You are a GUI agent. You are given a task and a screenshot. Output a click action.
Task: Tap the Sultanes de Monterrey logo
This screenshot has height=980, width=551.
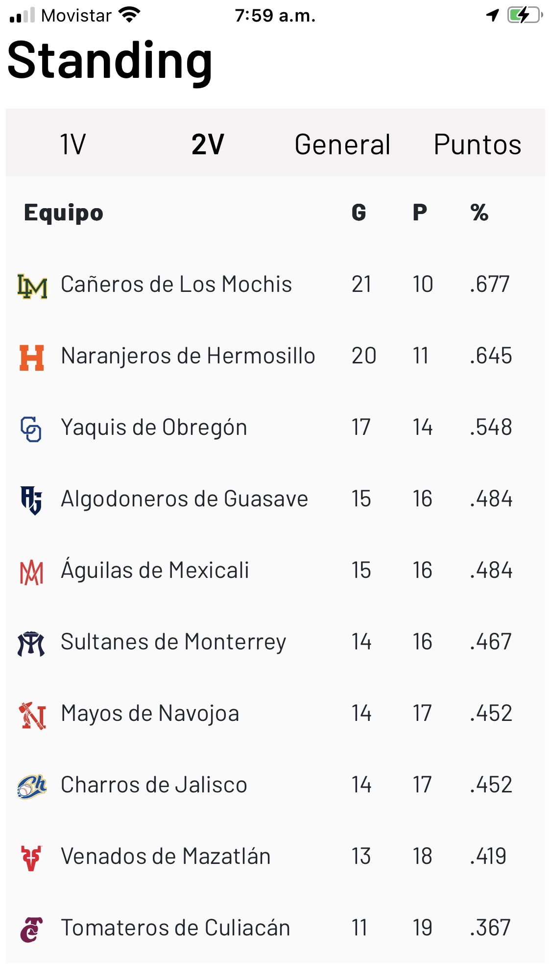point(31,644)
